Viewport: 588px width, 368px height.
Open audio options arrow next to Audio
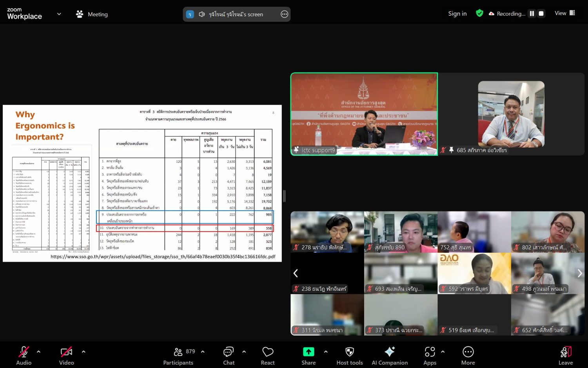click(38, 352)
